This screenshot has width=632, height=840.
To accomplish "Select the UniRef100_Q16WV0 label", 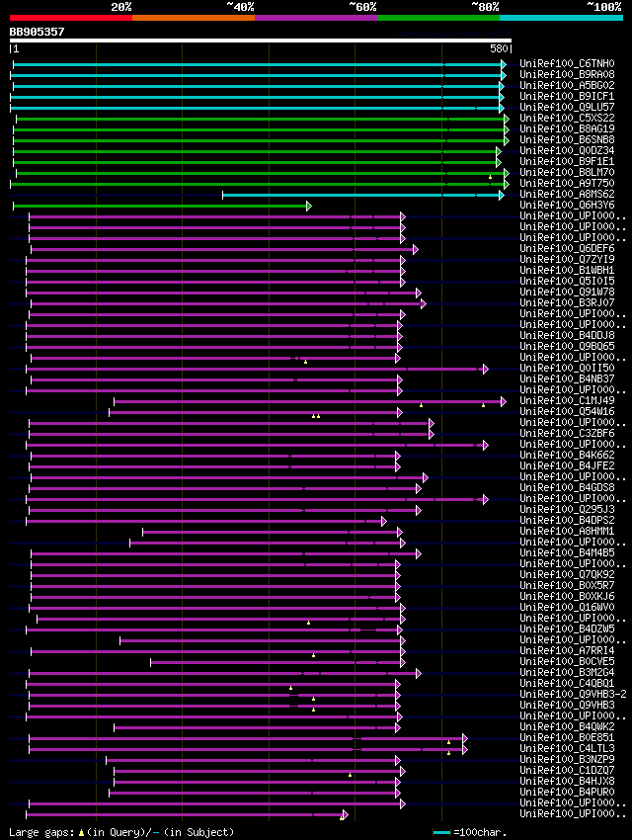I will (x=567, y=608).
